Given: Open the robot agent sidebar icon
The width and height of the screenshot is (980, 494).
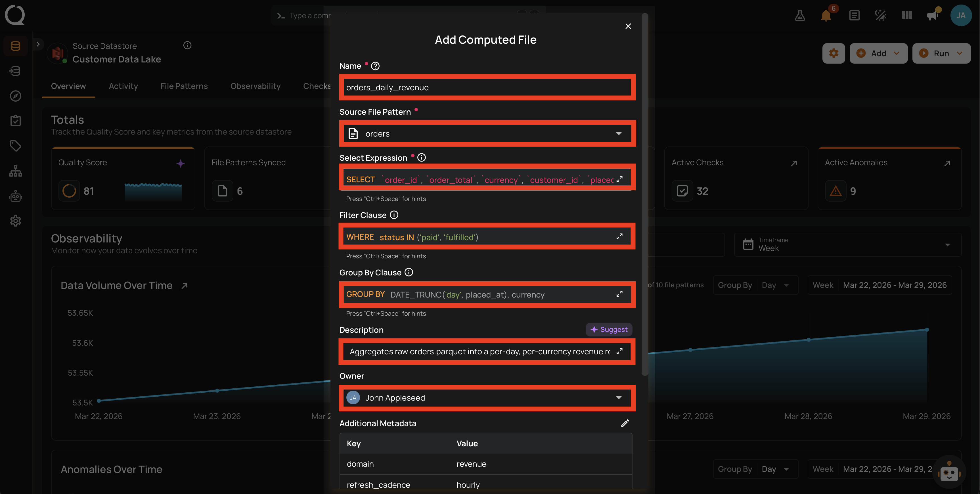Looking at the screenshot, I should pyautogui.click(x=16, y=196).
